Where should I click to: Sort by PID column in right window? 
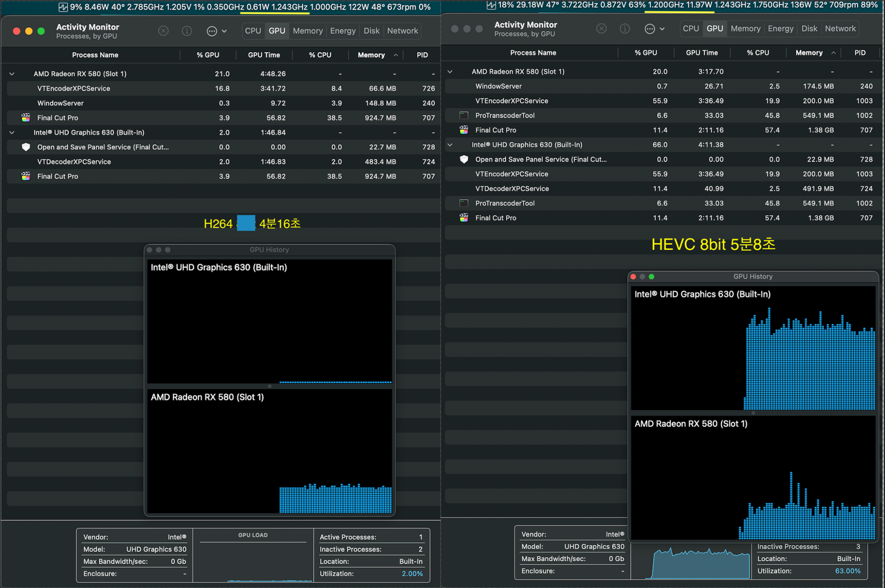point(860,53)
